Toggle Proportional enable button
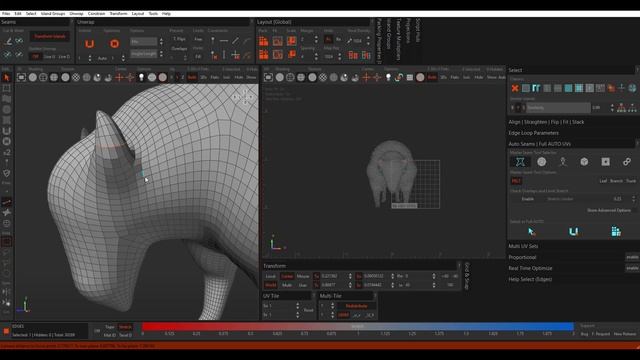Viewport: 640px width, 360px height. 632,257
